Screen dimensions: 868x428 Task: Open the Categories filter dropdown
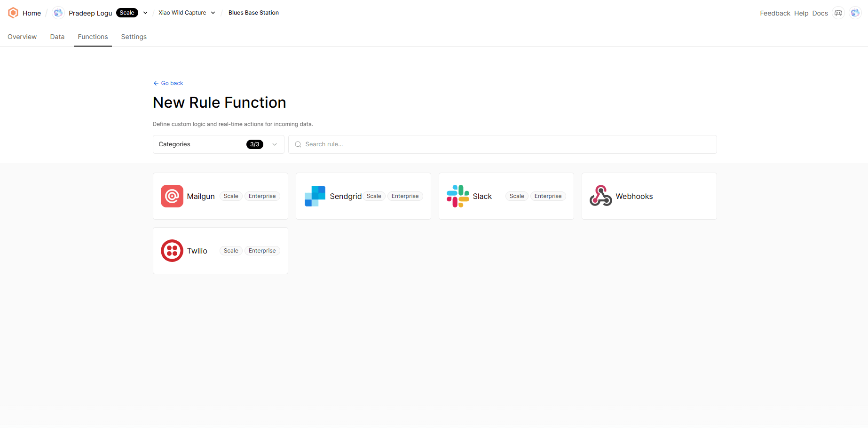click(x=219, y=144)
